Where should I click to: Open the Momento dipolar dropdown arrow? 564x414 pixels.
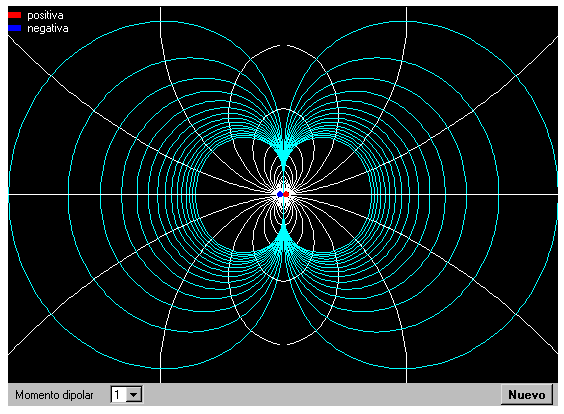[x=134, y=395]
